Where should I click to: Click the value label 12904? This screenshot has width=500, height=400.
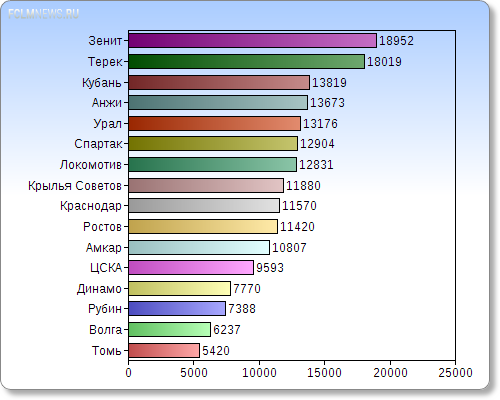pos(317,144)
